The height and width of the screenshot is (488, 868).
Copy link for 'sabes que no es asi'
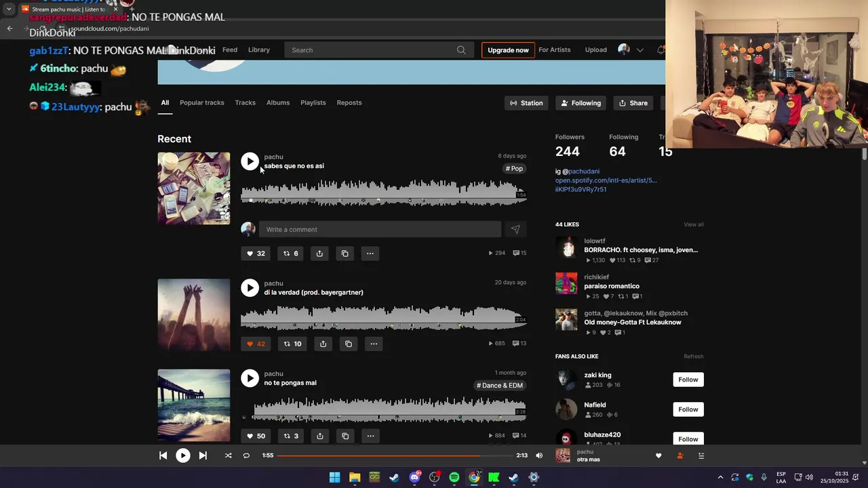(x=344, y=253)
